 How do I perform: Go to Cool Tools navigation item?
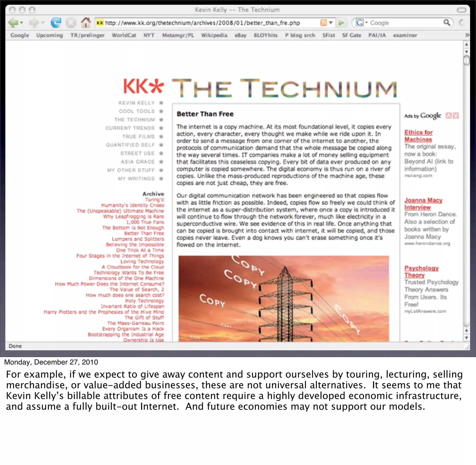[137, 111]
